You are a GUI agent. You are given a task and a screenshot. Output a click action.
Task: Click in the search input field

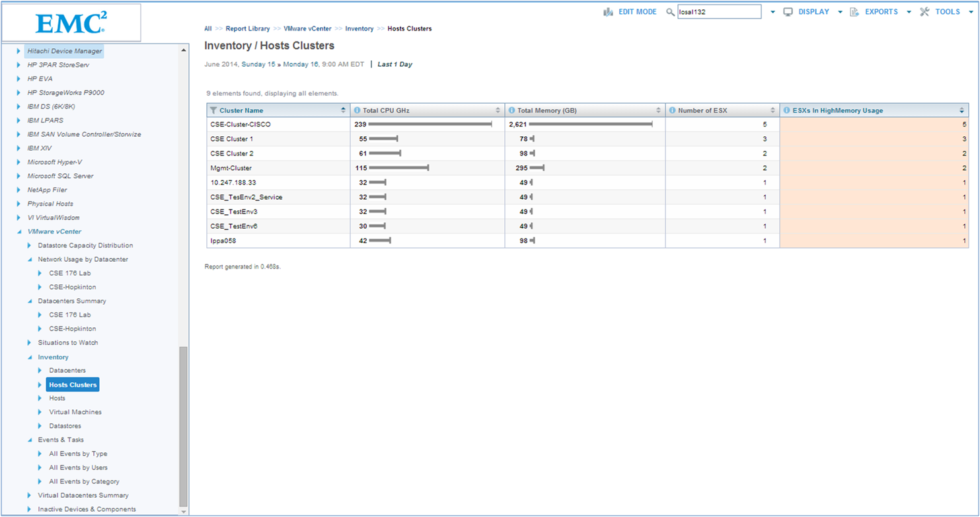coord(720,12)
